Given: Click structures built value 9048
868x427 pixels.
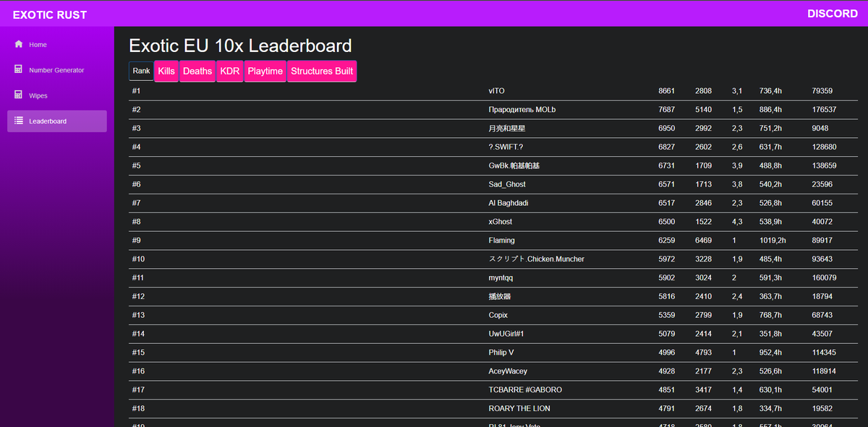Looking at the screenshot, I should pos(820,129).
